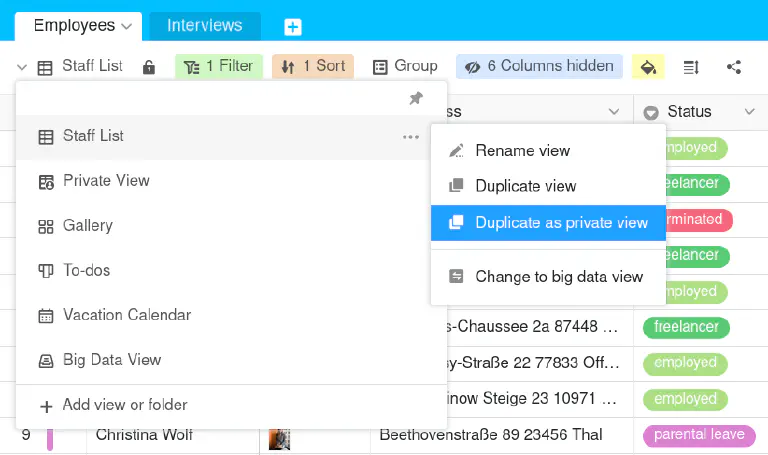Expand the Employees tab dropdown arrow
768x455 pixels.
point(126,26)
